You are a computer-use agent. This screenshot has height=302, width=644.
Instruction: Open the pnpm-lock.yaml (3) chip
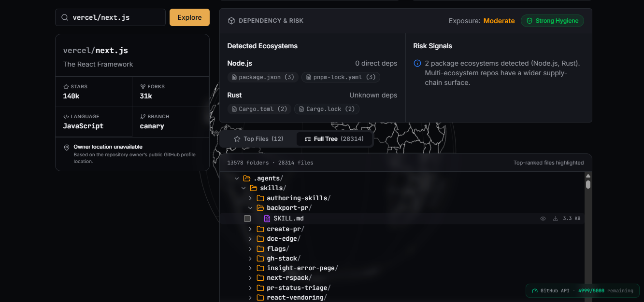[341, 77]
